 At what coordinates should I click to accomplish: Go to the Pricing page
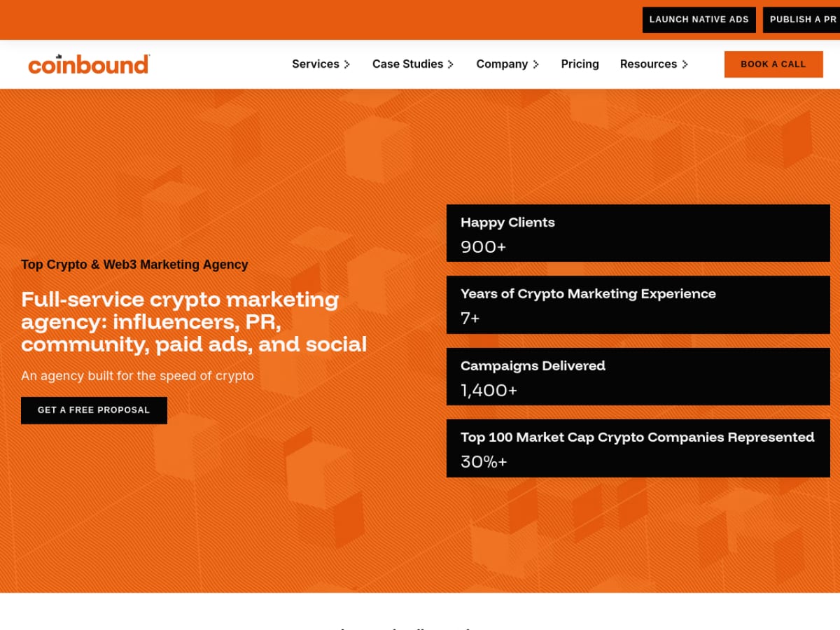click(x=580, y=64)
